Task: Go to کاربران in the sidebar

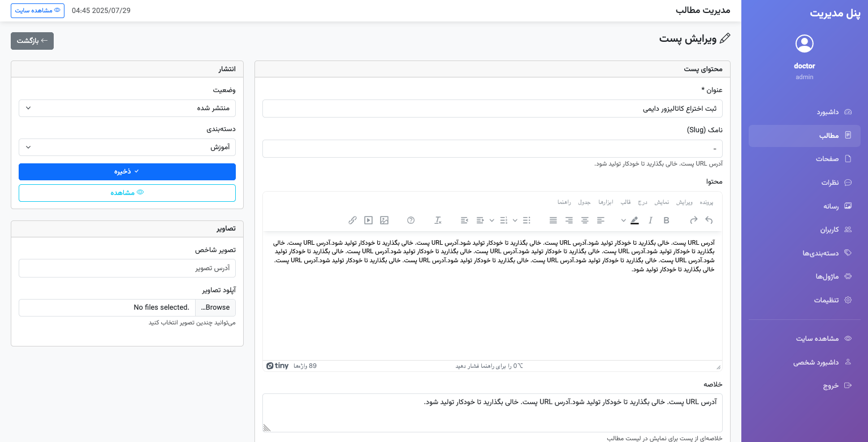Action: [804, 229]
